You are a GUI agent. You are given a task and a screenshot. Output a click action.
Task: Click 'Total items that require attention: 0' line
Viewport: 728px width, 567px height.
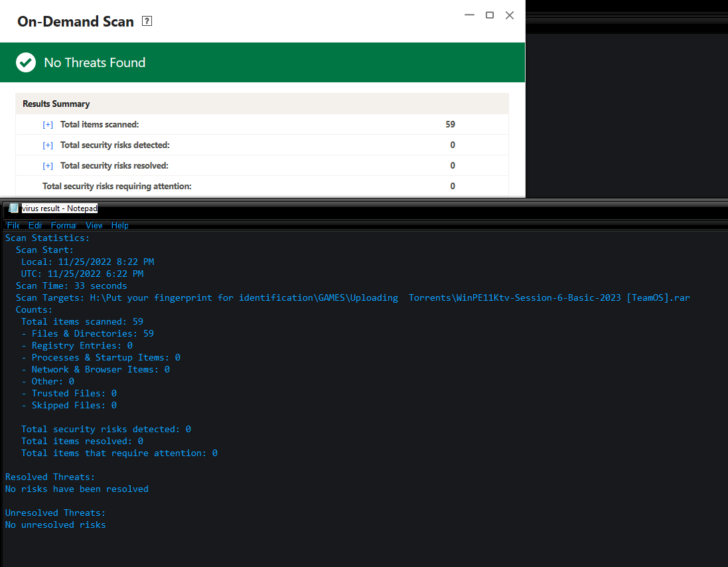coord(119,453)
